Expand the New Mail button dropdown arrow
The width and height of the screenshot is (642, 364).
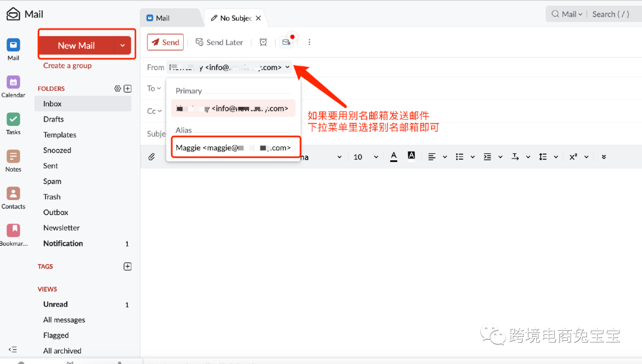(123, 45)
